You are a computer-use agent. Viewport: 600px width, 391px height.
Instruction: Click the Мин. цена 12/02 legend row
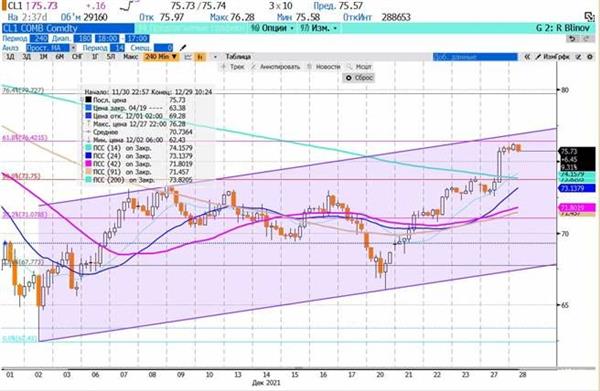tap(136, 140)
